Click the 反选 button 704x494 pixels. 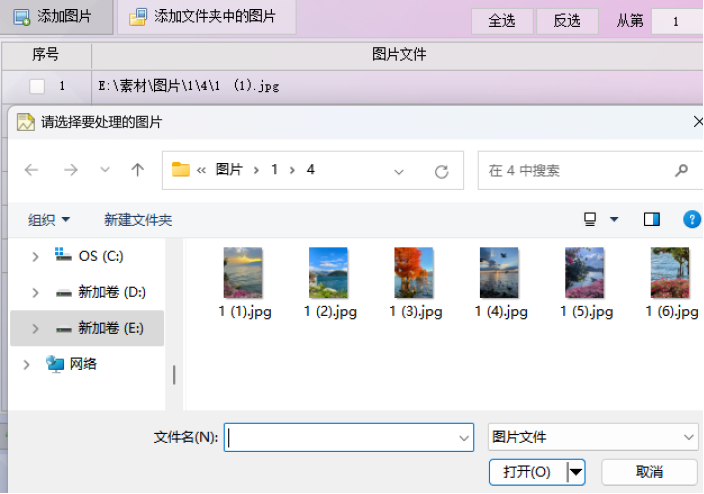pos(567,21)
